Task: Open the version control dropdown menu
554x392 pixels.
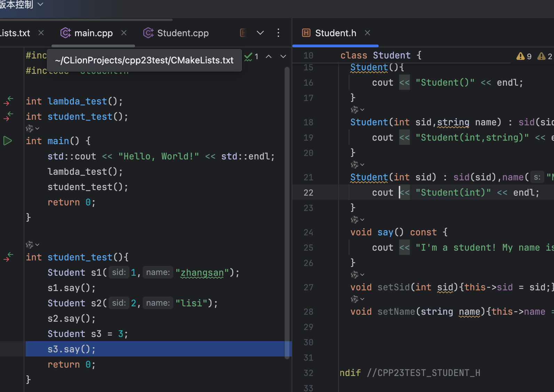Action: [x=22, y=4]
